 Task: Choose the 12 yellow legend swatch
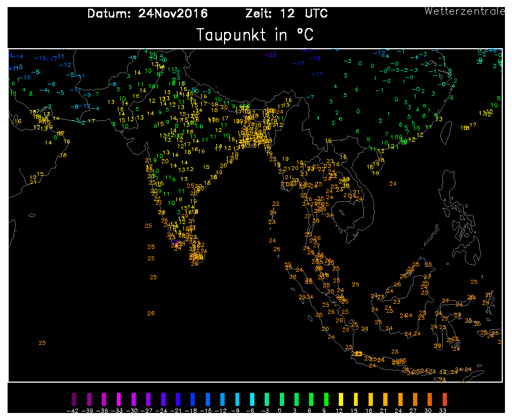tap(340, 399)
